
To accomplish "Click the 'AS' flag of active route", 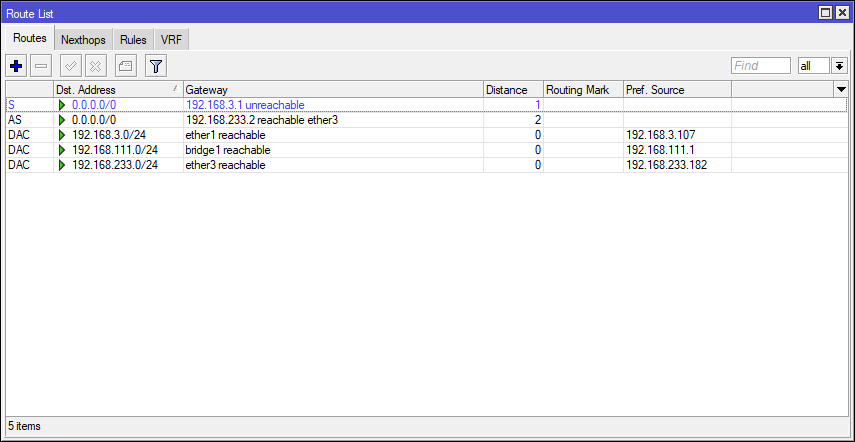I will pyautogui.click(x=15, y=120).
